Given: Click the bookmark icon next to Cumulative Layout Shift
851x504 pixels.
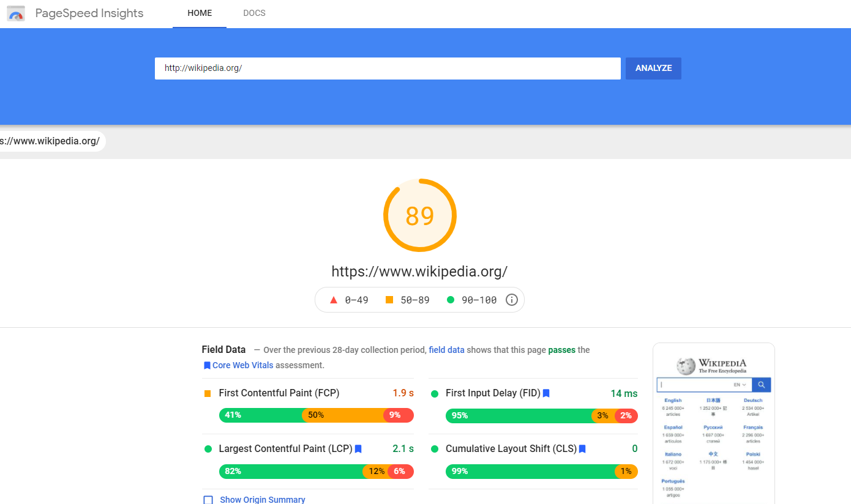Looking at the screenshot, I should click(x=582, y=449).
